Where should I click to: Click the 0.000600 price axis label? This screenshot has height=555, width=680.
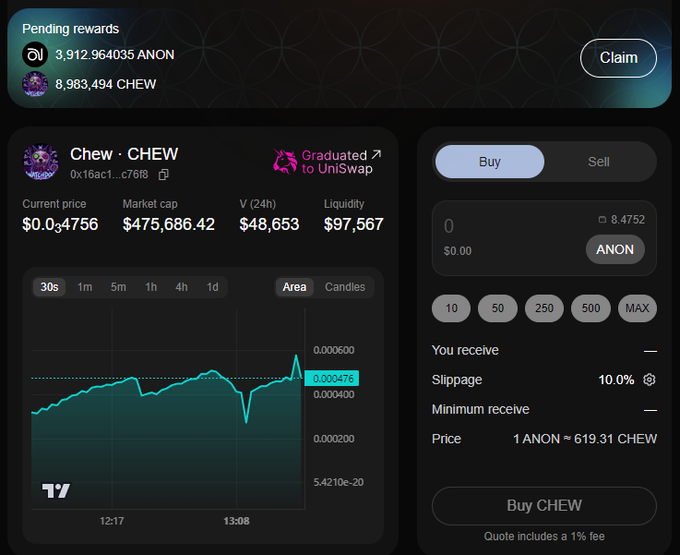334,350
